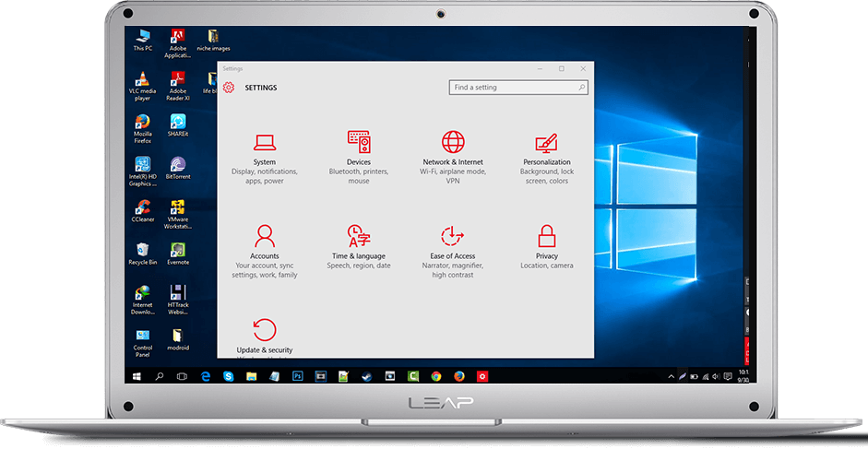Show hidden system tray icons

click(671, 376)
